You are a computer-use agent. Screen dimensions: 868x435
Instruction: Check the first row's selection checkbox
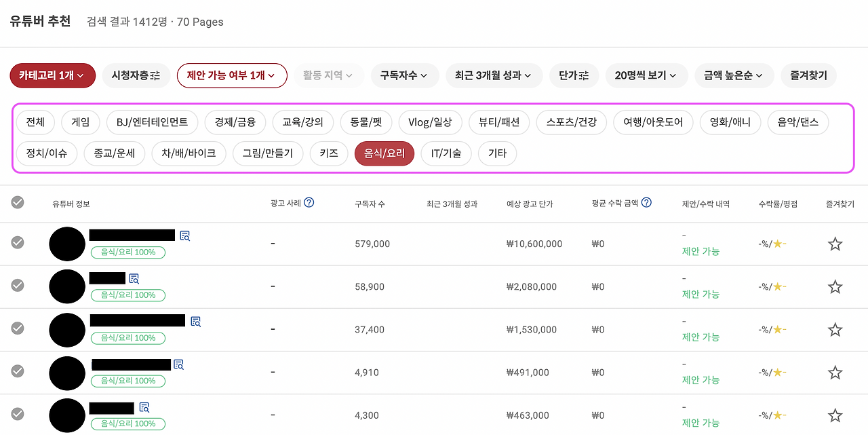(18, 242)
